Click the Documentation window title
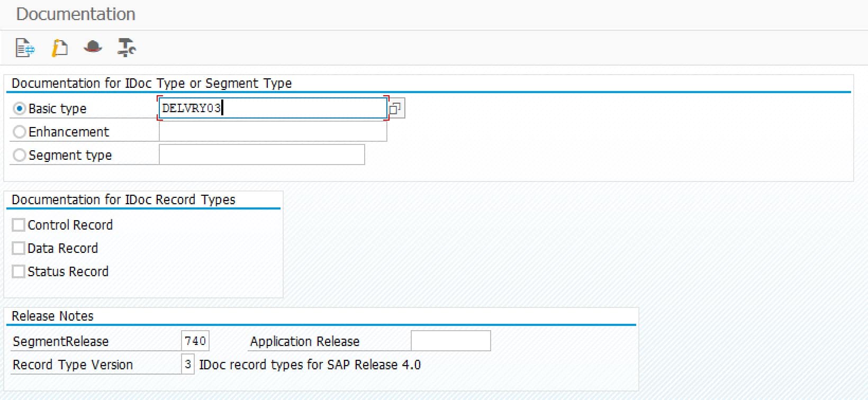This screenshot has width=868, height=400. tap(76, 14)
